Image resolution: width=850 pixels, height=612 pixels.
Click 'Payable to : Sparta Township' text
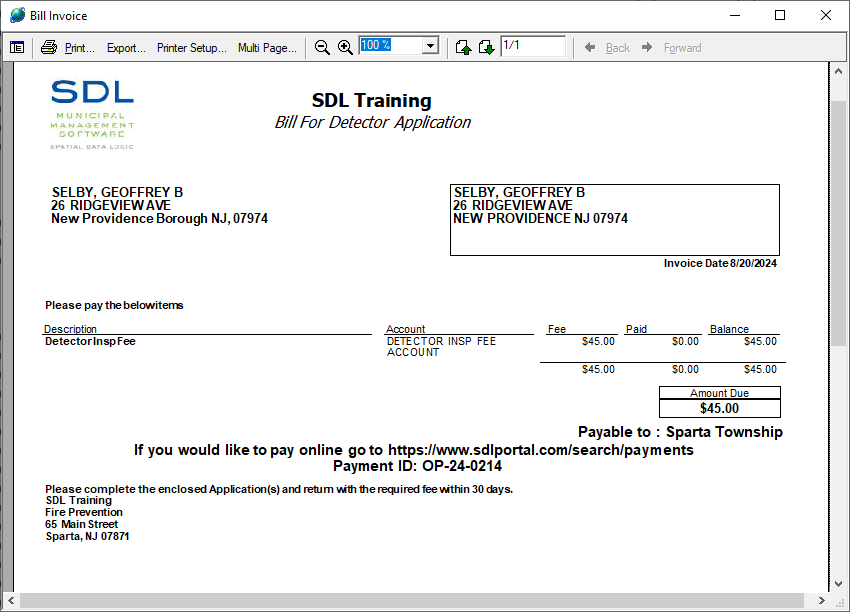(680, 432)
